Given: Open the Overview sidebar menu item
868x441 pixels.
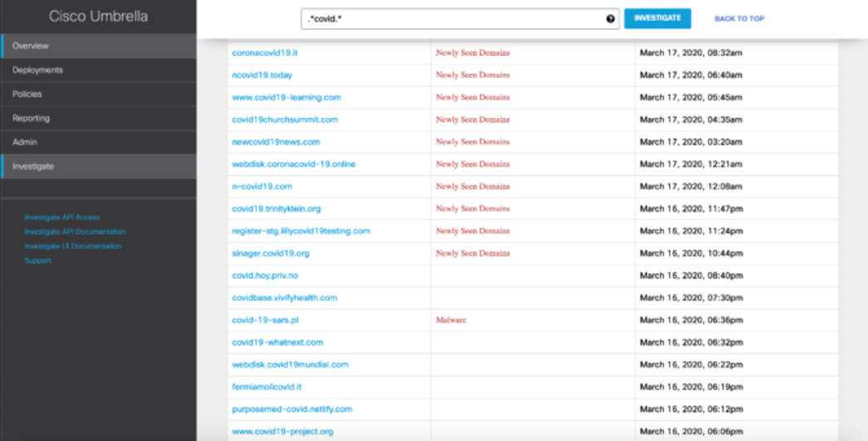Looking at the screenshot, I should pos(31,46).
